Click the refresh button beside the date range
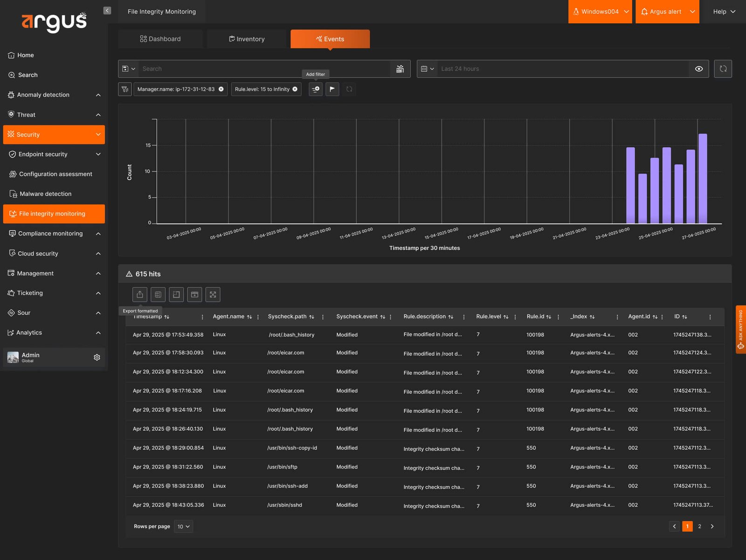Image resolution: width=746 pixels, height=560 pixels. coord(723,69)
